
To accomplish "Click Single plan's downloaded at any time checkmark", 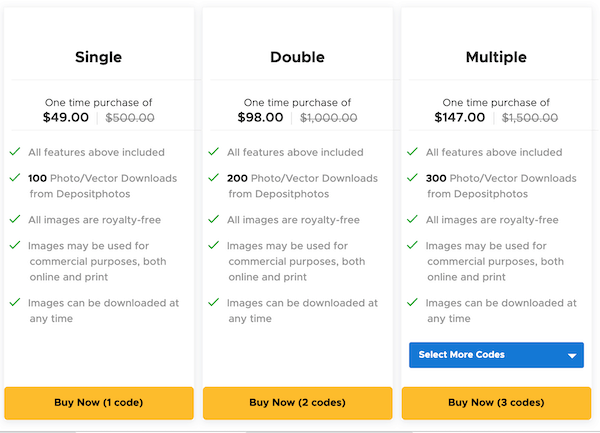I will [x=15, y=302].
